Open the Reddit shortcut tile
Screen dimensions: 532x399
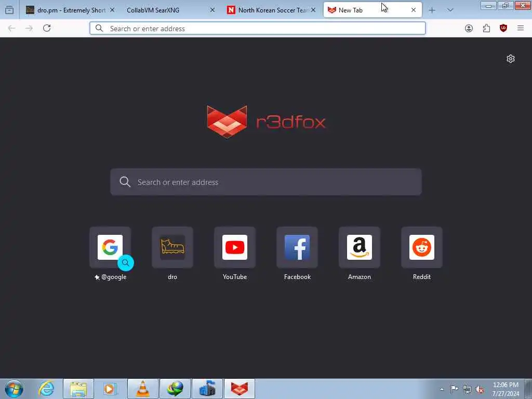point(422,254)
